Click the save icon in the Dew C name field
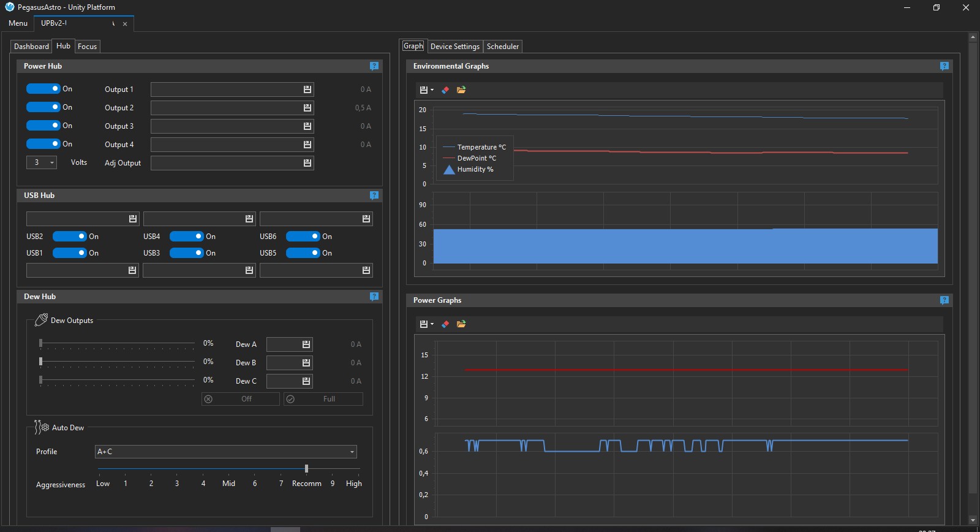Viewport: 980px width, 532px height. [306, 381]
